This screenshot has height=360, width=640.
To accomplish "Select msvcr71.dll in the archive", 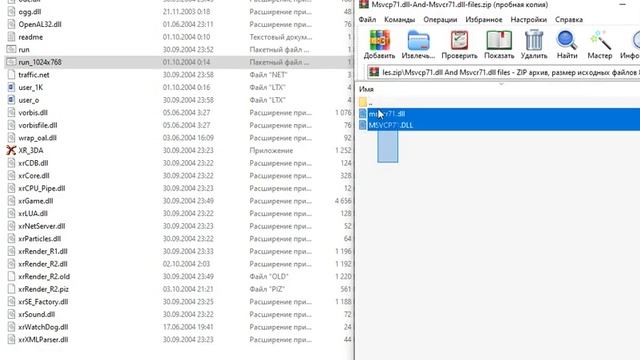I will coord(499,113).
